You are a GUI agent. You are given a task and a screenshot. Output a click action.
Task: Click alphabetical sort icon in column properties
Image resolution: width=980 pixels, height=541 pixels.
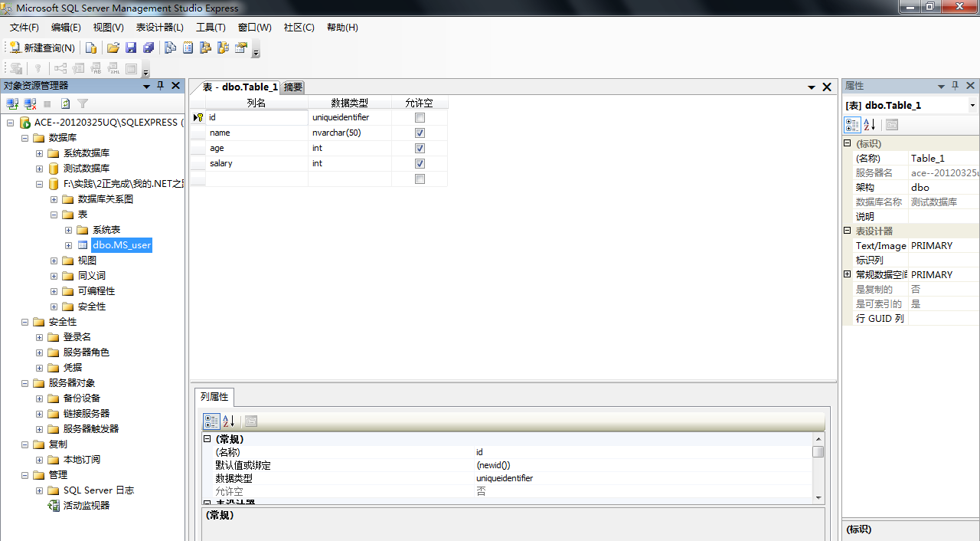tap(229, 421)
